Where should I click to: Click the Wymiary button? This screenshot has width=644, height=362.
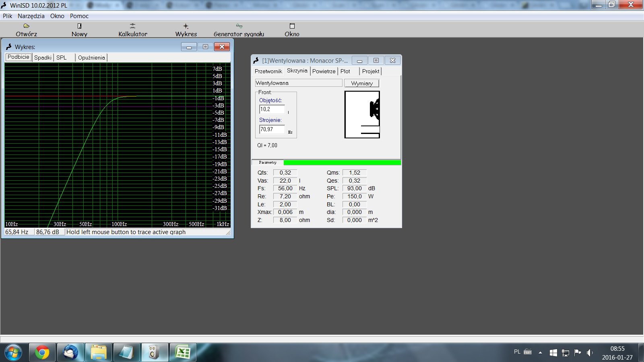click(x=362, y=83)
